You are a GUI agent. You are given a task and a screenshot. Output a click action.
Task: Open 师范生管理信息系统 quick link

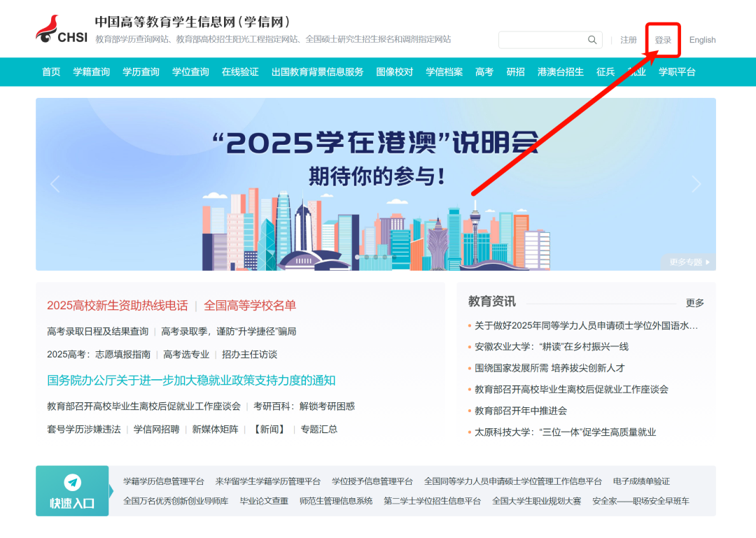click(336, 502)
